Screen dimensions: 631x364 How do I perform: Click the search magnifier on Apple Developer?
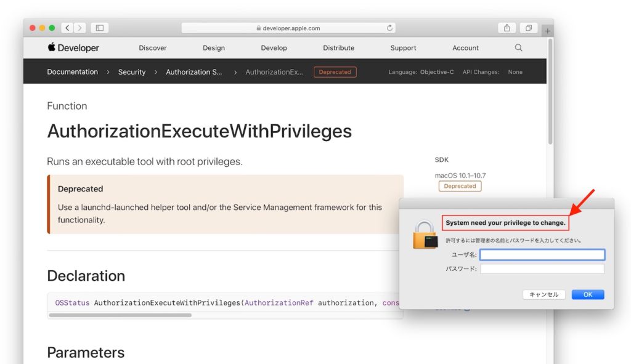pyautogui.click(x=518, y=48)
